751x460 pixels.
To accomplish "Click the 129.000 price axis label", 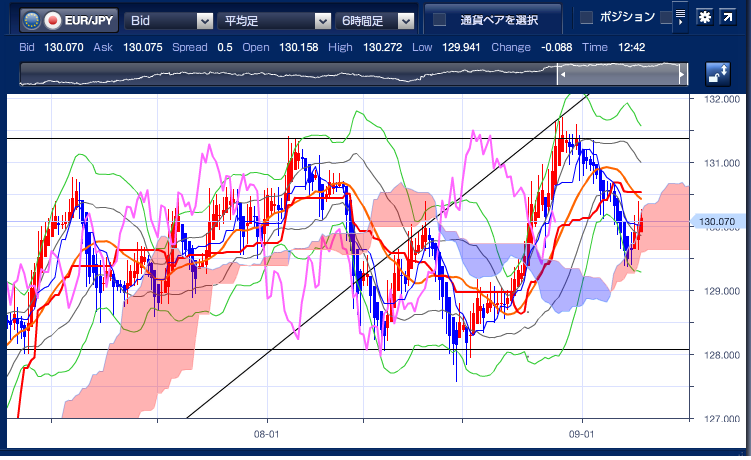I will click(722, 291).
